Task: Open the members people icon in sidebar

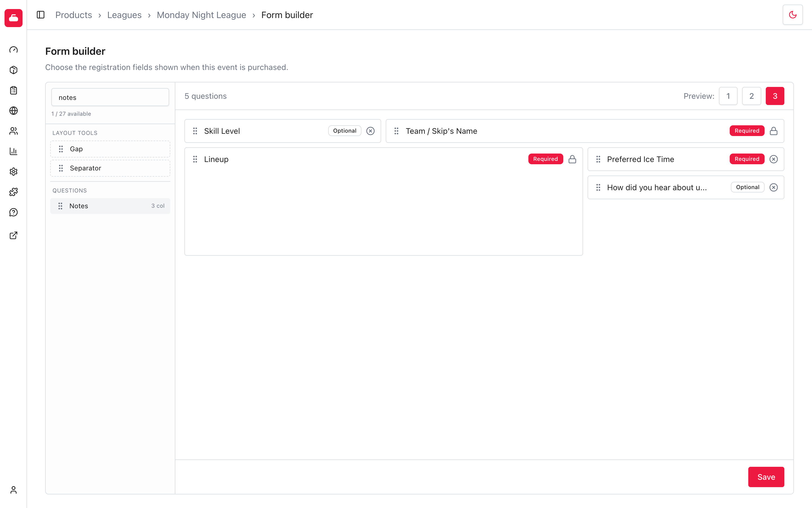Action: point(14,131)
